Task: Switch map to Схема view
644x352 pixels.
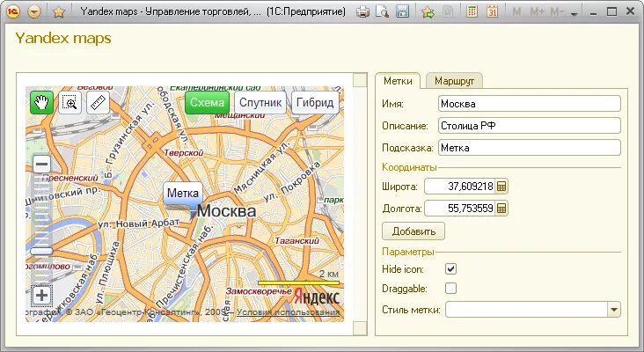Action: pyautogui.click(x=207, y=102)
